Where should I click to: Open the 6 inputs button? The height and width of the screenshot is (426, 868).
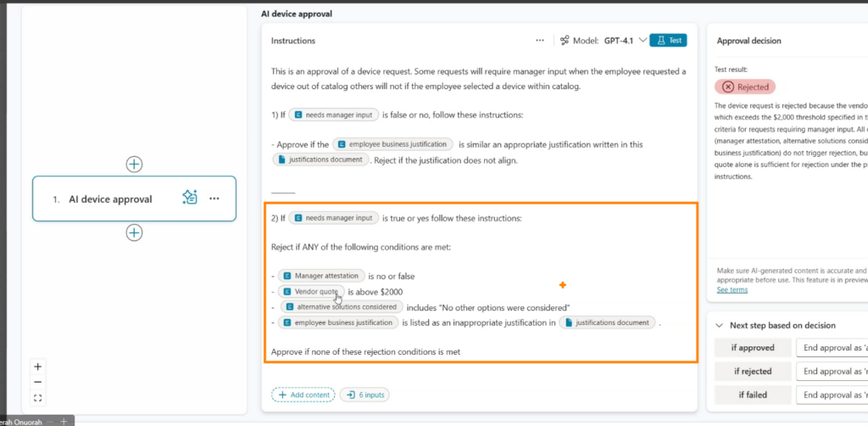[364, 395]
